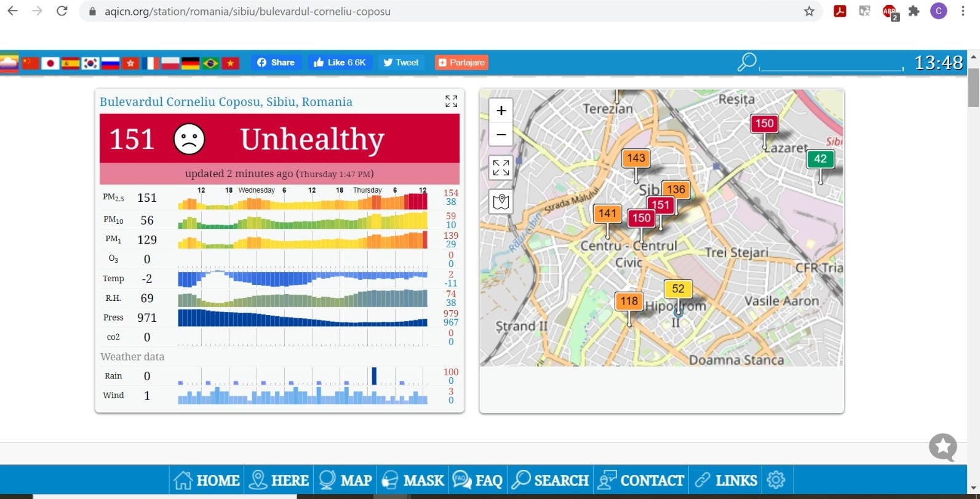
Task: Click the R.H. humidity chart row
Action: pyautogui.click(x=303, y=298)
